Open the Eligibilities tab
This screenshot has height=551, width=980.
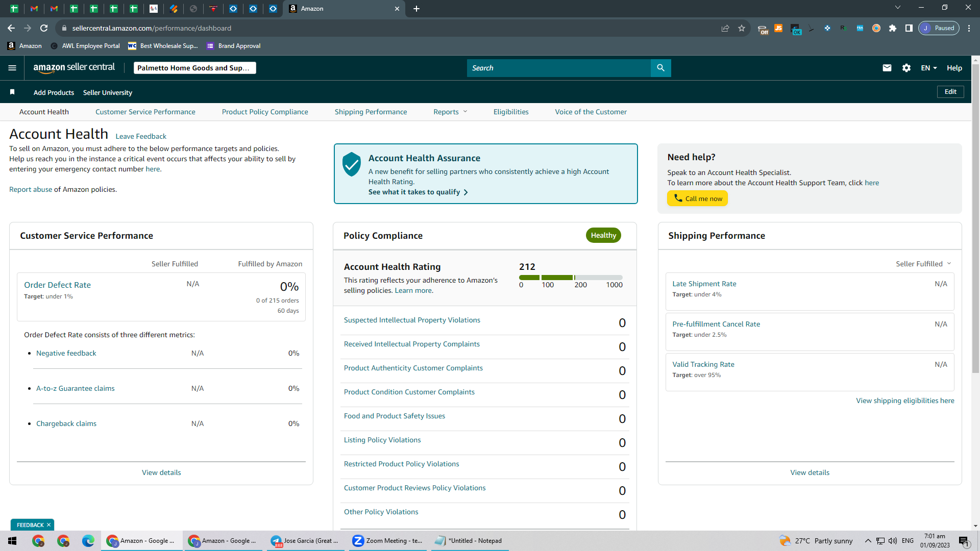(511, 112)
